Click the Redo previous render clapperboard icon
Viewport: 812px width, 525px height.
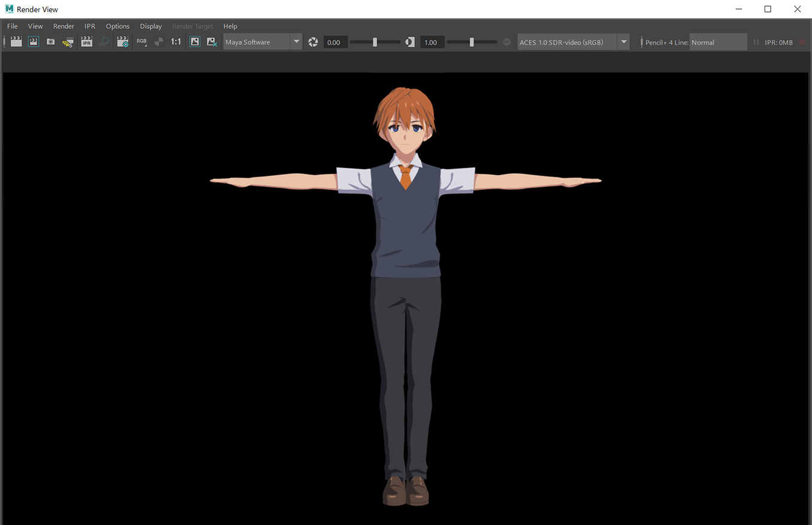(x=16, y=42)
